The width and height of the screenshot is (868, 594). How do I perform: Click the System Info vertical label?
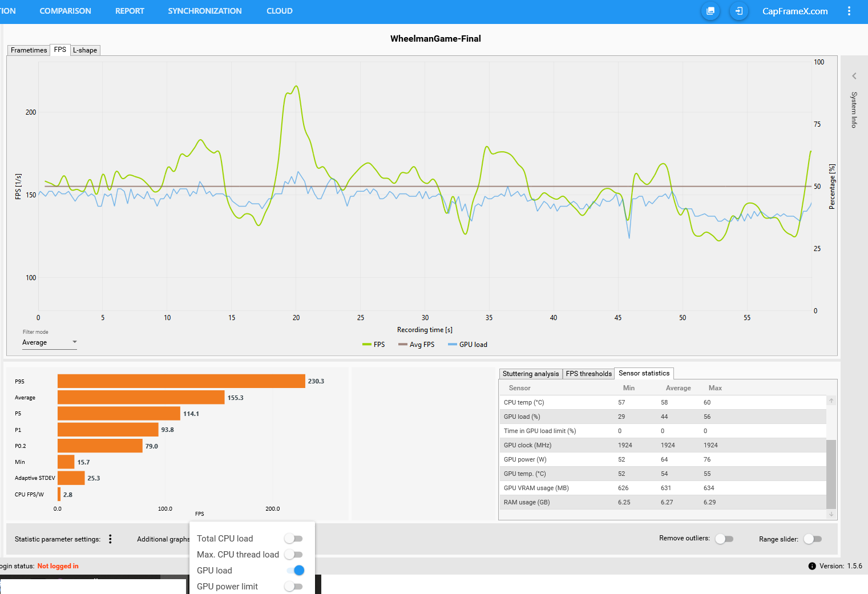(854, 110)
